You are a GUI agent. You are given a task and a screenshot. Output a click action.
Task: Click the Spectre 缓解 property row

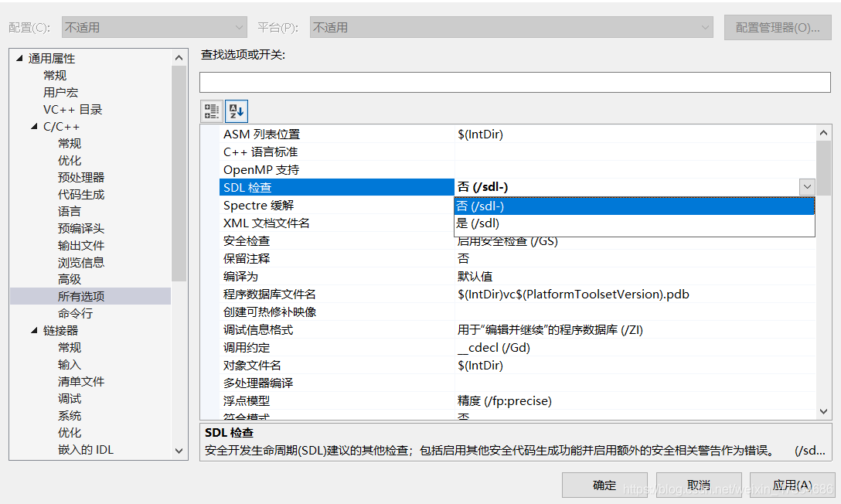pyautogui.click(x=309, y=205)
